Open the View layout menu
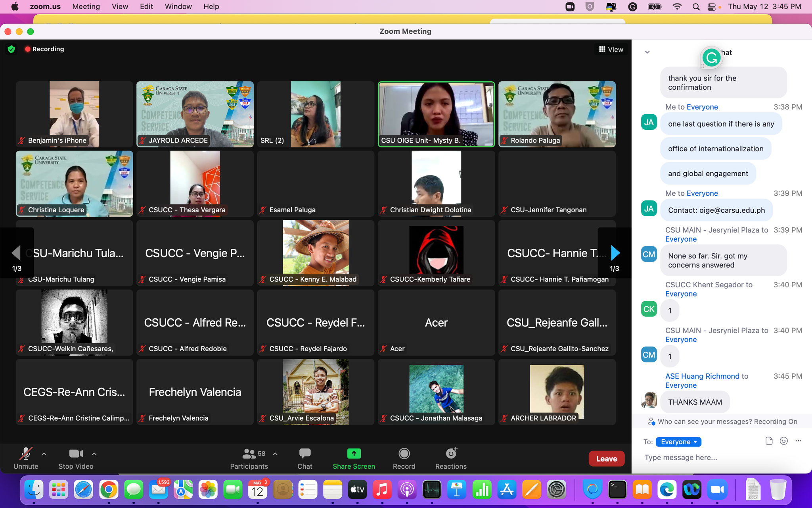This screenshot has width=812, height=508. click(611, 49)
